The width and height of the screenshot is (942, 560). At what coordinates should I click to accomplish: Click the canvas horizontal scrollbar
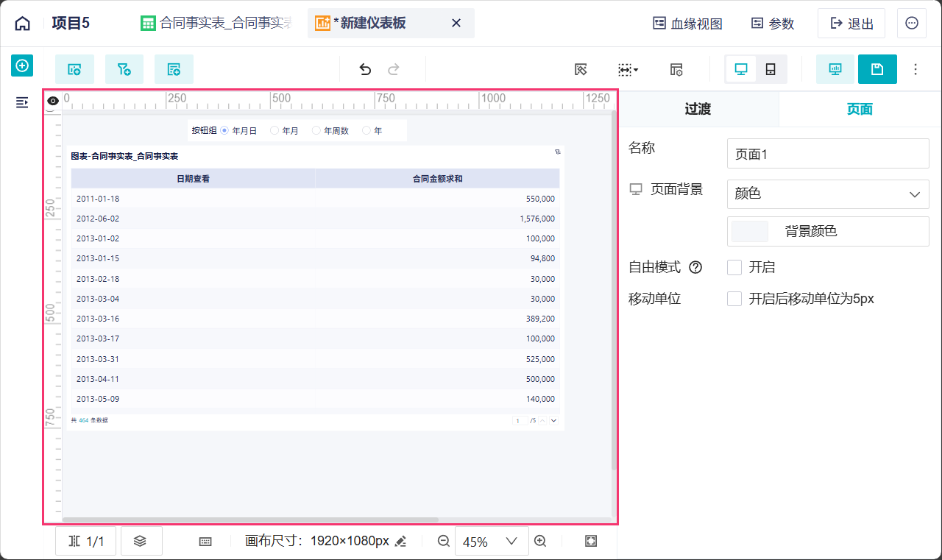click(x=251, y=520)
